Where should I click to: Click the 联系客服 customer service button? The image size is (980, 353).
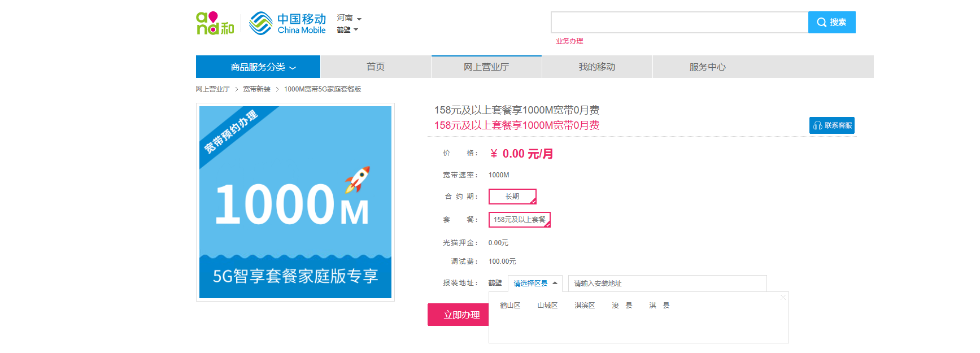(x=832, y=125)
